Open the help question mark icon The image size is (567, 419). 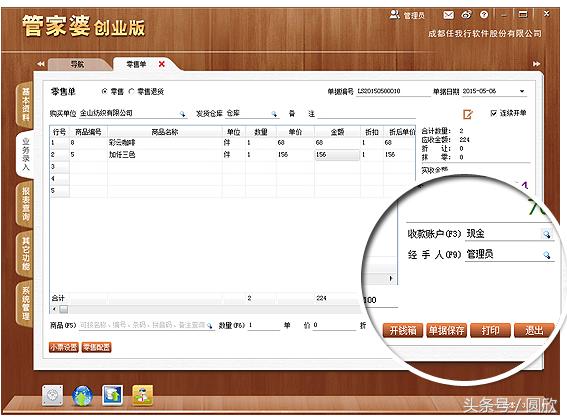[x=484, y=15]
